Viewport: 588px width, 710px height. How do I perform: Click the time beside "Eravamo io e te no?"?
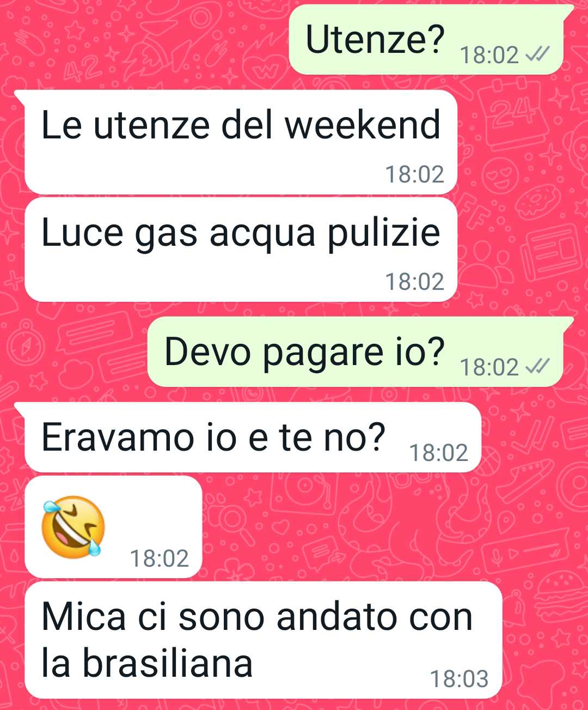pos(438,453)
